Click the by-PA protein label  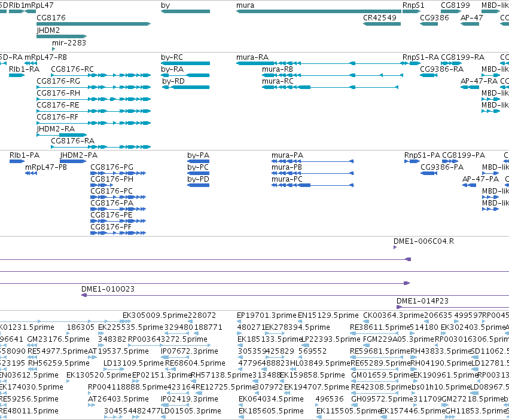[198, 155]
